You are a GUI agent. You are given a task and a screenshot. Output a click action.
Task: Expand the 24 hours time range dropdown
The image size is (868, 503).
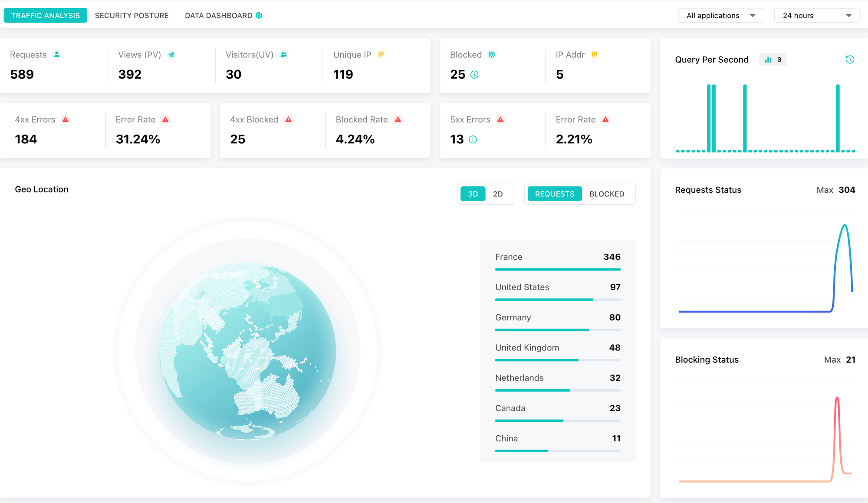pos(816,16)
